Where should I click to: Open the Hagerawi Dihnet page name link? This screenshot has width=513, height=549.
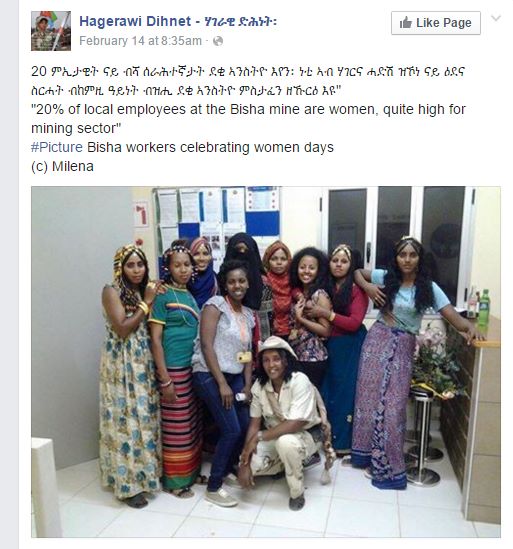(x=135, y=21)
